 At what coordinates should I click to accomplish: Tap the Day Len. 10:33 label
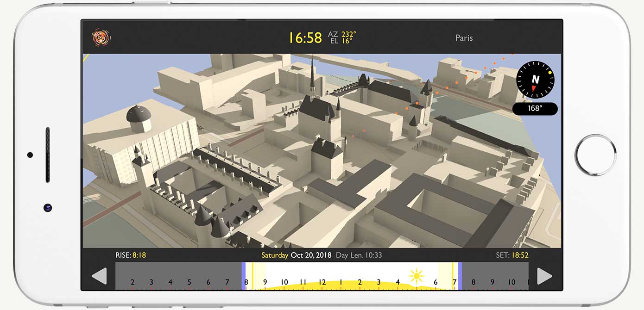[x=359, y=255]
